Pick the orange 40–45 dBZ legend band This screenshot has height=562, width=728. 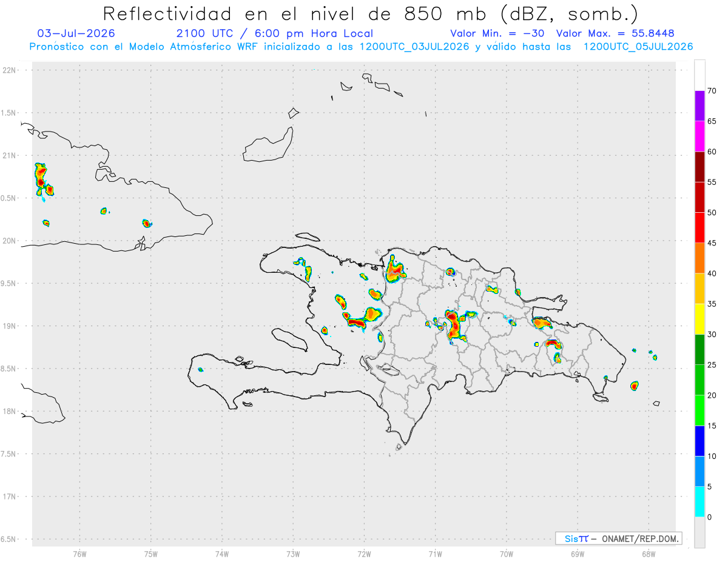(699, 258)
